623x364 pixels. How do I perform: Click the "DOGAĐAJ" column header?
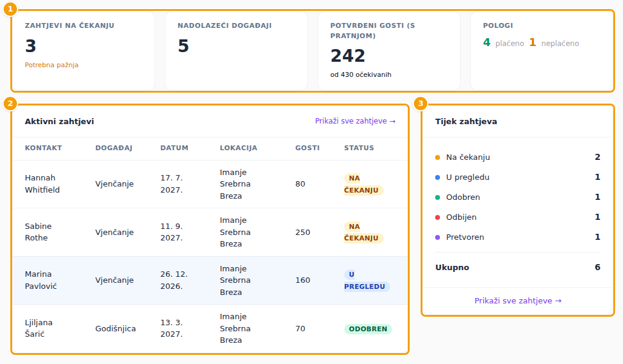pyautogui.click(x=114, y=148)
